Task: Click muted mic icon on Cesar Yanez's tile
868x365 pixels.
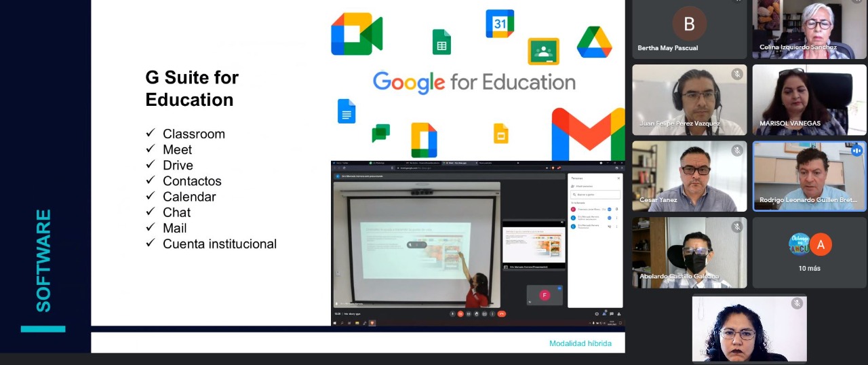Action: pos(736,150)
